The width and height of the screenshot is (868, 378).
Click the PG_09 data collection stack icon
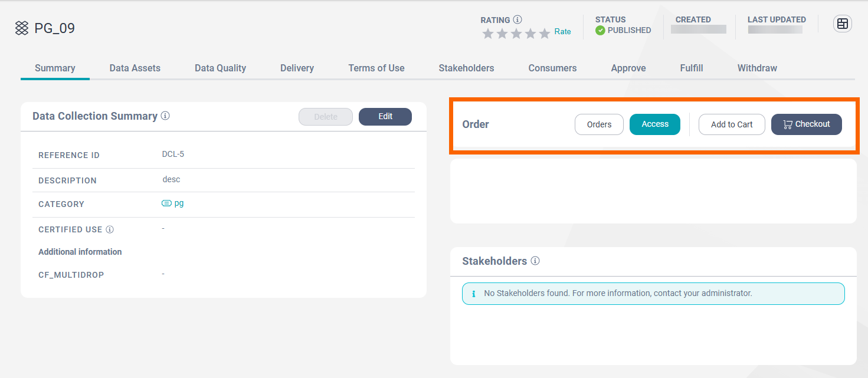(22, 28)
